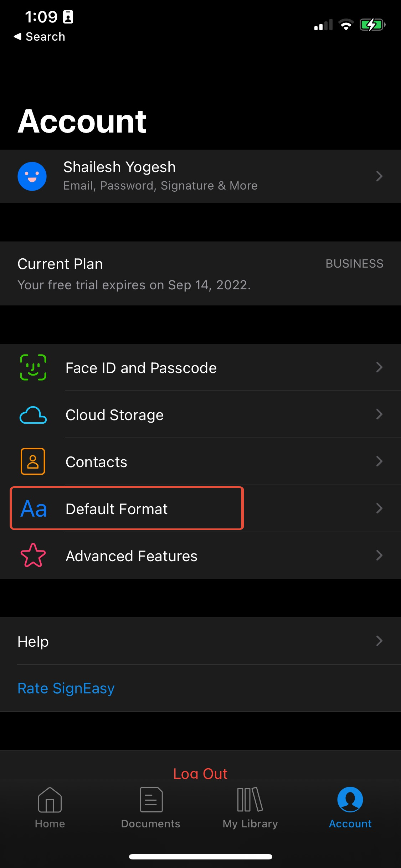Screen dimensions: 401x868
Task: Tap the Current Plan BUSINESS row
Action: 200,274
